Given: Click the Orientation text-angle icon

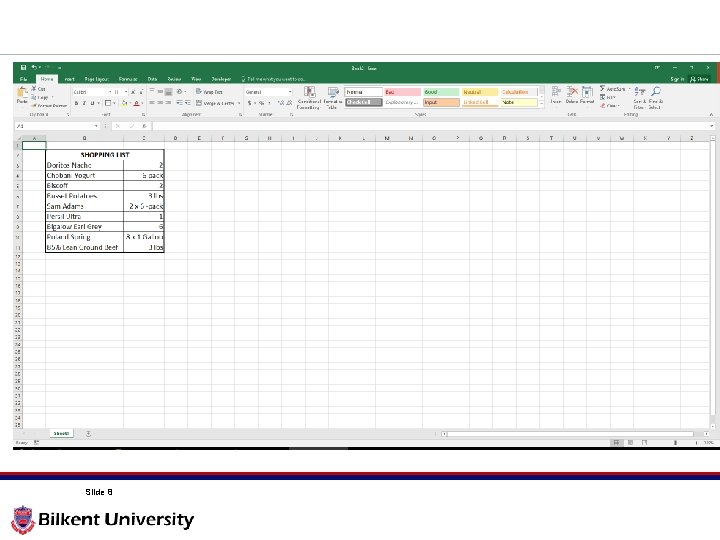Looking at the screenshot, I should pyautogui.click(x=180, y=92).
